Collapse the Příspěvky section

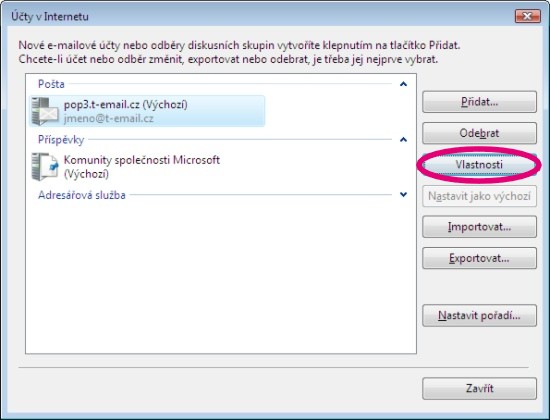(403, 140)
